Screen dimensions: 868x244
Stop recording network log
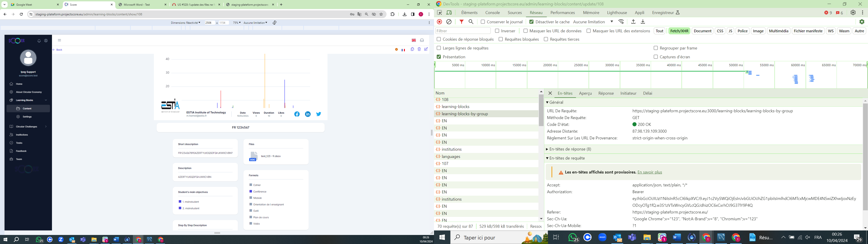pyautogui.click(x=439, y=22)
